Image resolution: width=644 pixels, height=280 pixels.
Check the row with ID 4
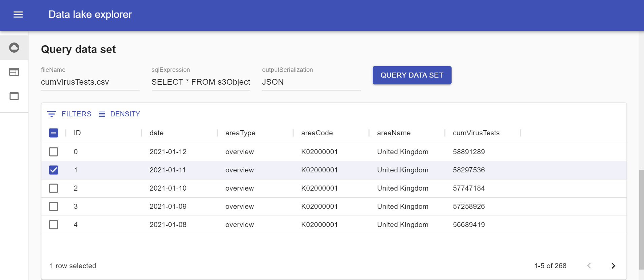[x=54, y=225]
